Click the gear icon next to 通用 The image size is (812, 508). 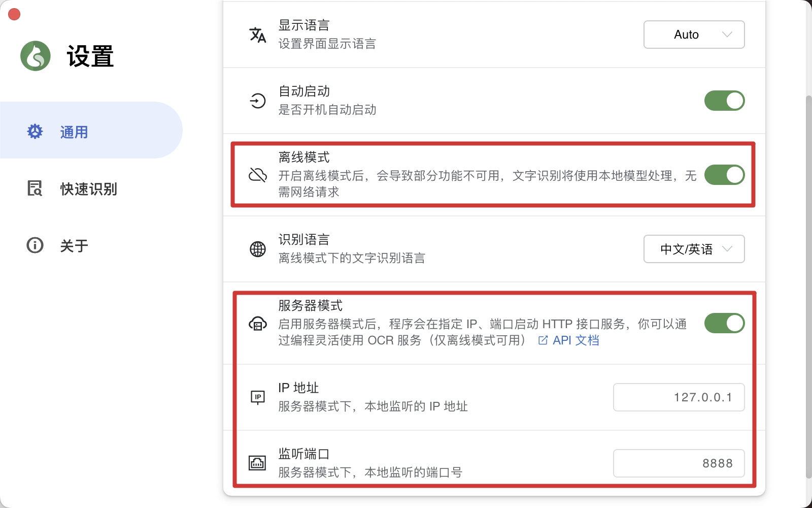click(x=35, y=132)
